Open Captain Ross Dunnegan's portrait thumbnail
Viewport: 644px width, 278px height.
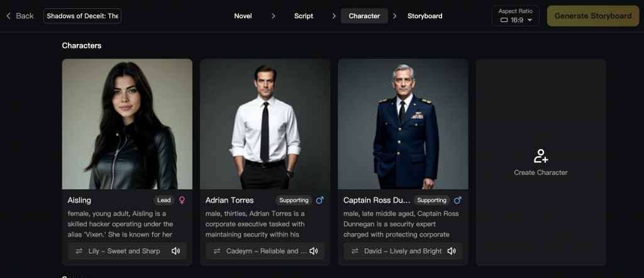(x=402, y=124)
